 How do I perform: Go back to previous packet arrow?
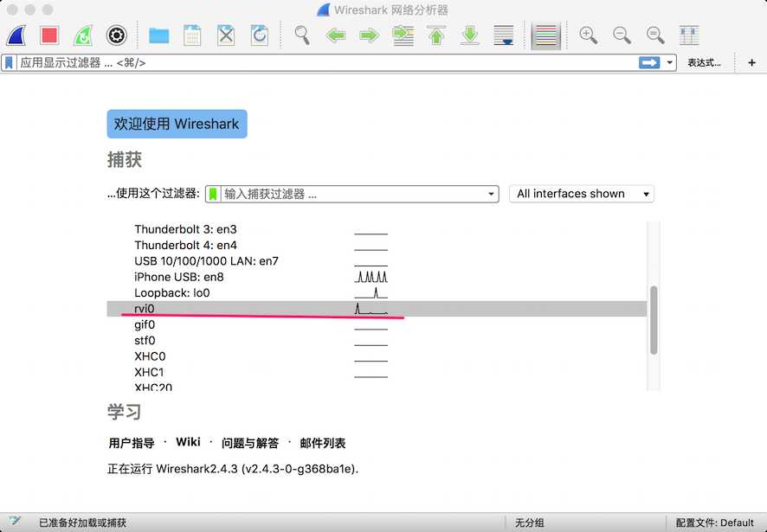coord(336,35)
